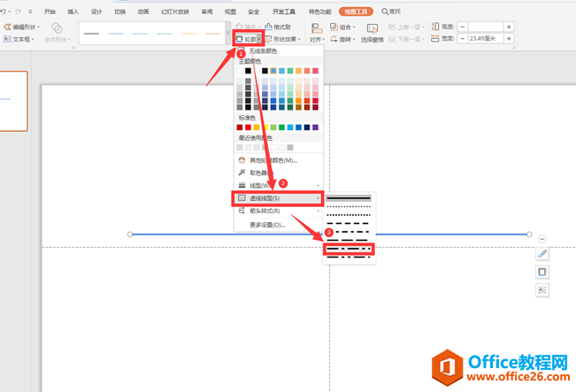Click the floating text box icon
576x392 pixels.
pos(542,290)
